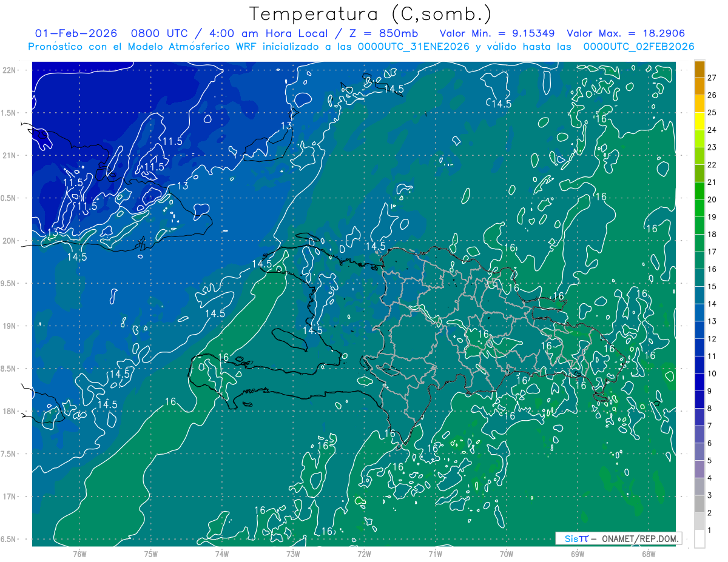Image resolution: width=728 pixels, height=562 pixels.
Task: Click the "7" color scale value
Action: (710, 426)
